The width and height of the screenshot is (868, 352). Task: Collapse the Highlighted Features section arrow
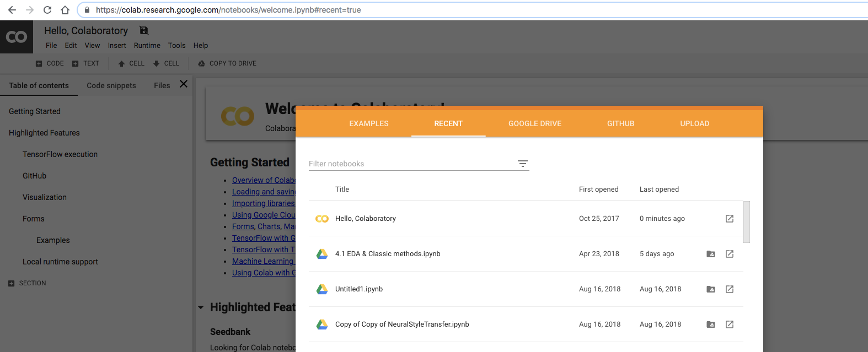201,307
